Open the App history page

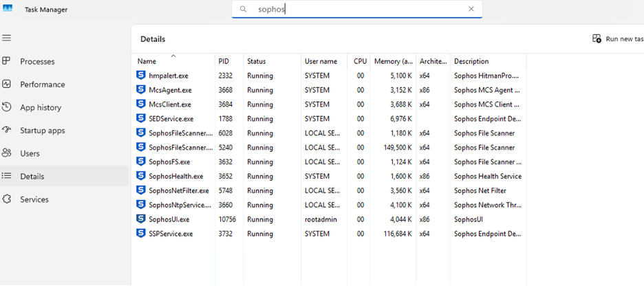pyautogui.click(x=41, y=107)
